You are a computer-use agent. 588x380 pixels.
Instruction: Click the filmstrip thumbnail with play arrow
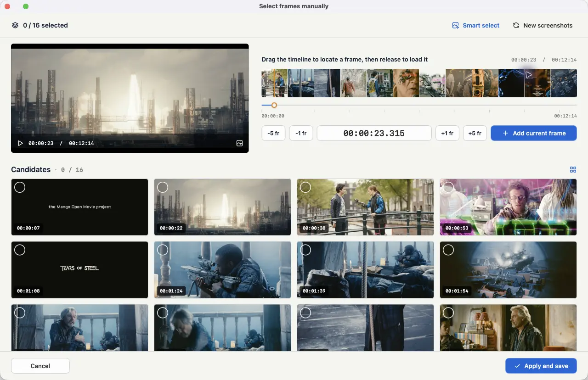[537, 83]
